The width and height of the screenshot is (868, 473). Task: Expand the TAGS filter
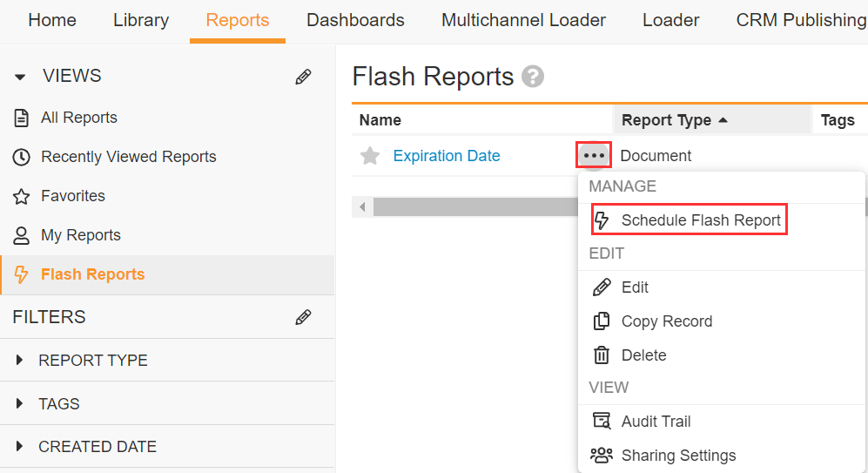pyautogui.click(x=20, y=404)
